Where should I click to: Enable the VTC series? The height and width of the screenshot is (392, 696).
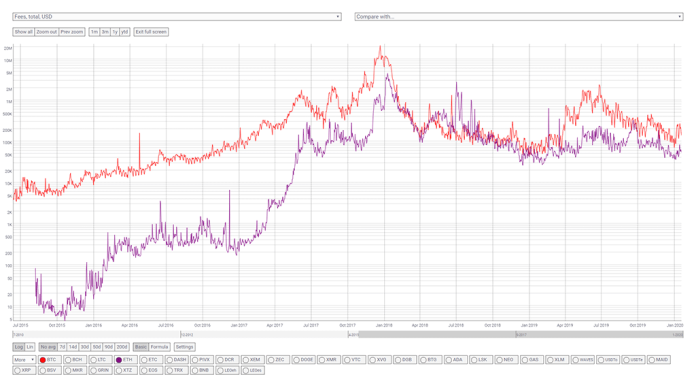(x=354, y=360)
